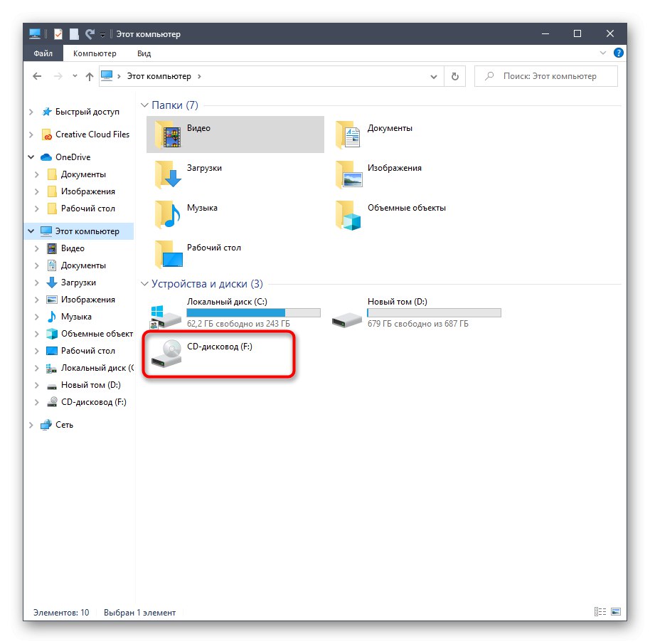
Task: Click the D: drive capacity bar
Action: (434, 312)
